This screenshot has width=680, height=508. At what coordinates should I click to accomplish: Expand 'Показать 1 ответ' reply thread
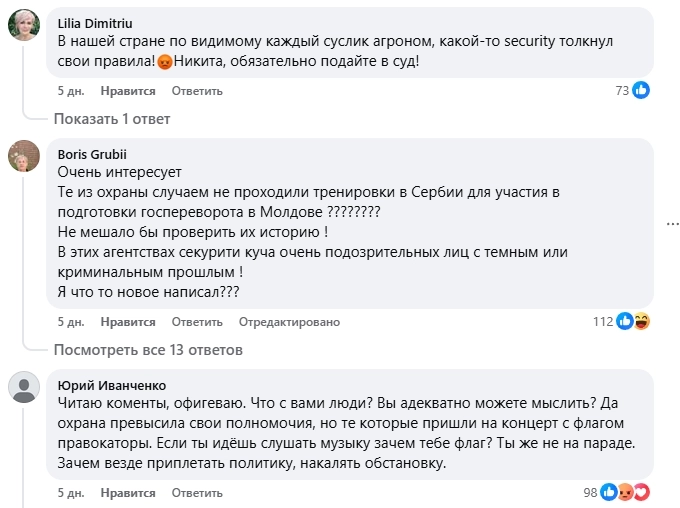(112, 119)
